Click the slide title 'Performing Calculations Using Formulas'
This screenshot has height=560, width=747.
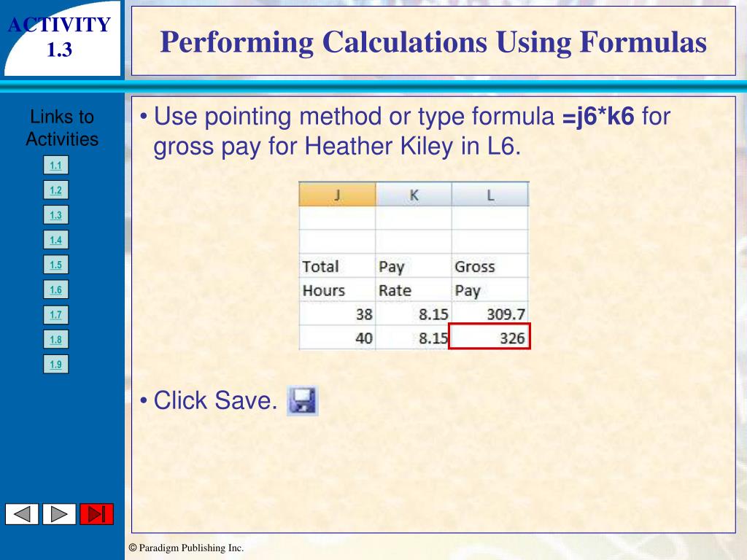433,42
